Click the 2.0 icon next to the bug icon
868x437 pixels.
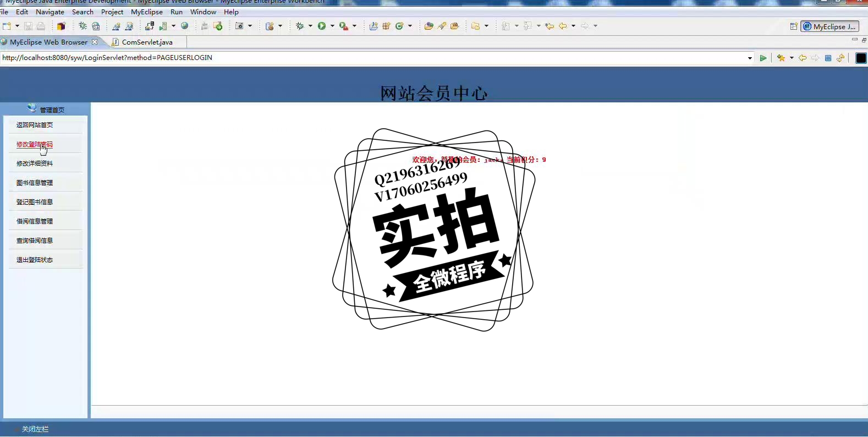coord(96,26)
